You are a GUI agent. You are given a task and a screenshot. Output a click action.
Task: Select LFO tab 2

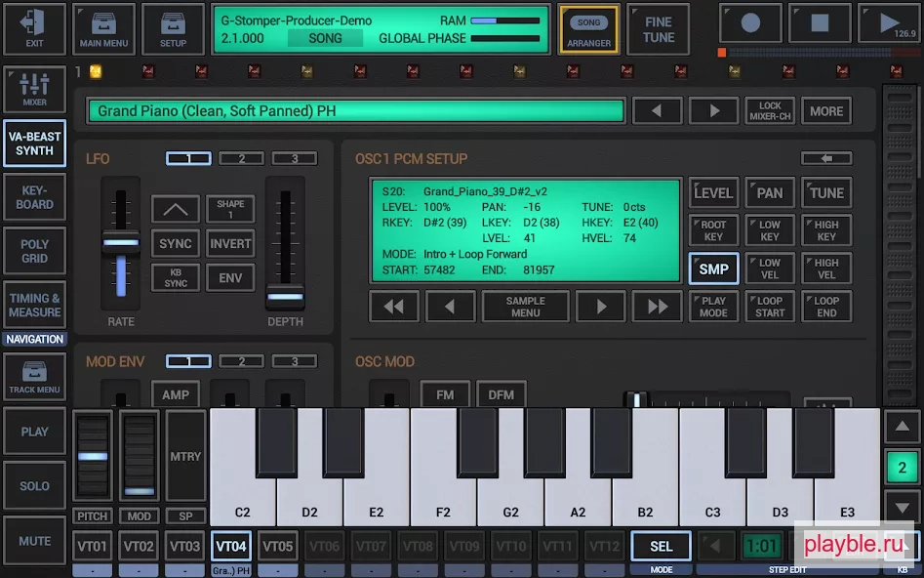(242, 158)
